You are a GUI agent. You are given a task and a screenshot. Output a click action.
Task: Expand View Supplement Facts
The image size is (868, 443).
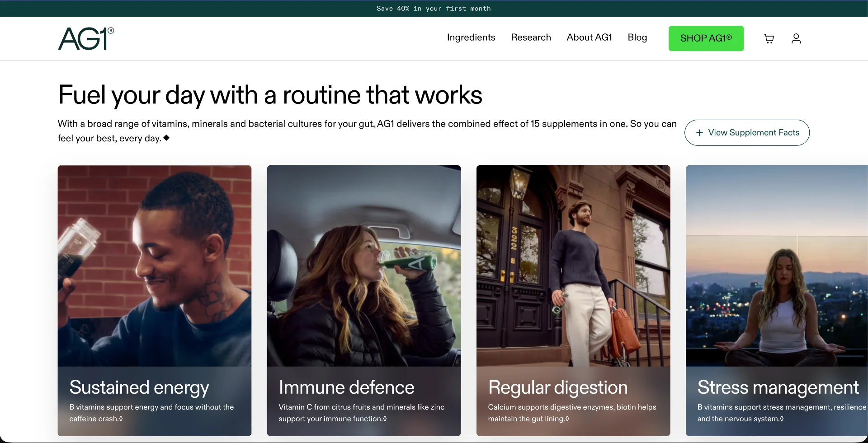point(747,133)
